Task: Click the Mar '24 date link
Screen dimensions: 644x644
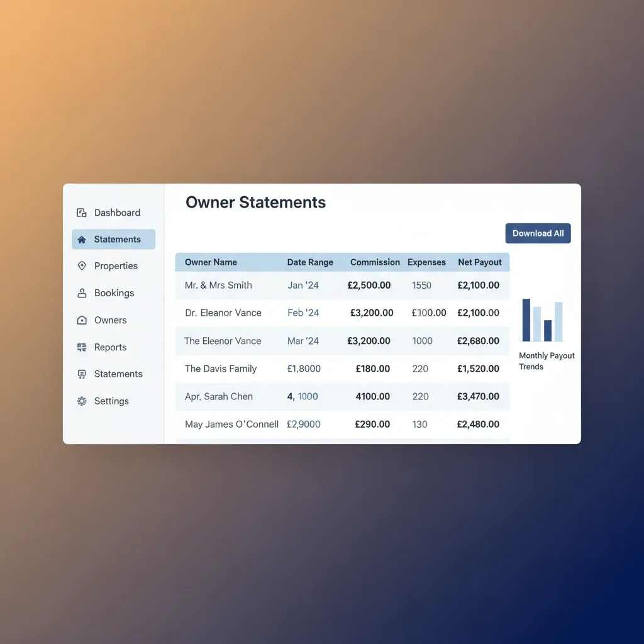Action: point(303,341)
